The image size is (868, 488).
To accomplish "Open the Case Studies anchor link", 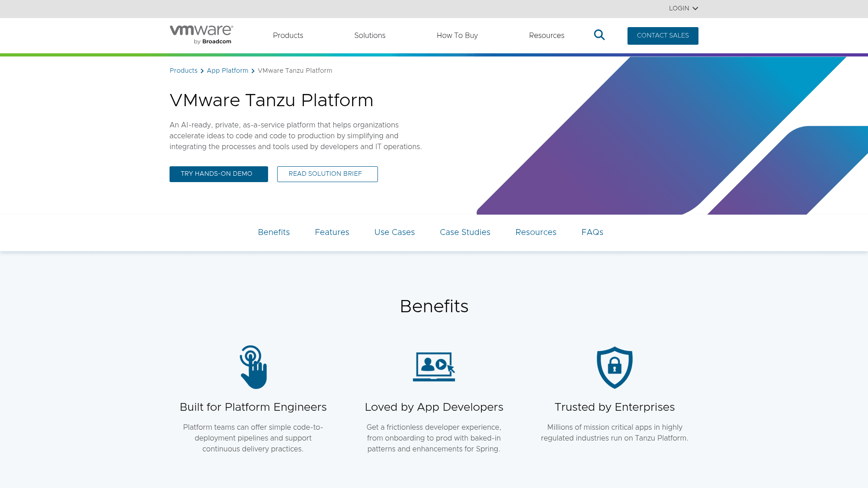I will 465,232.
